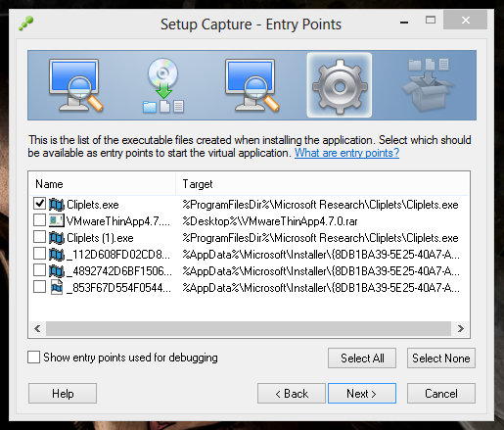Click the target path of Cliplets (1).exe row

click(320, 238)
